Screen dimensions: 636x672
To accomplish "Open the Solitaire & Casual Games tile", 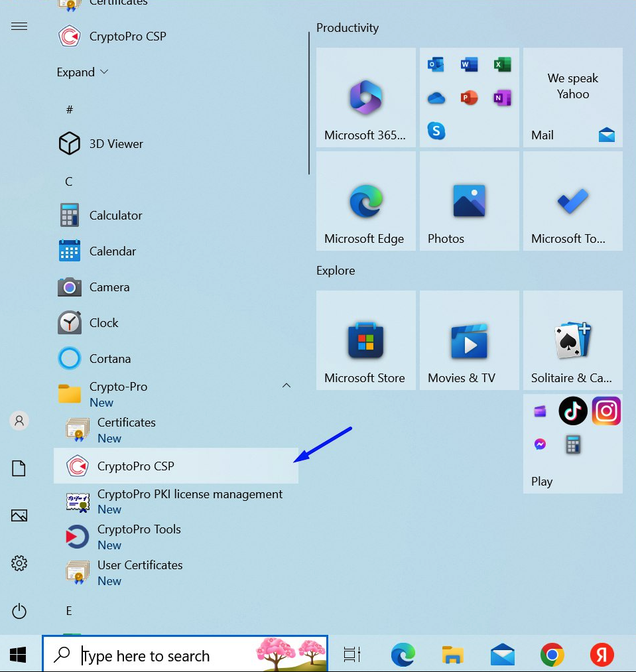I will 572,340.
